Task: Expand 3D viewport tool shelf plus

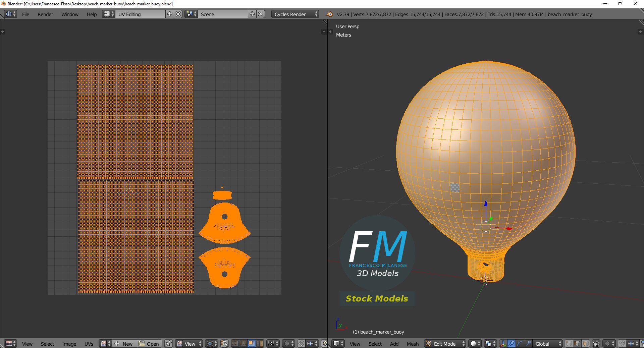Action: click(330, 32)
